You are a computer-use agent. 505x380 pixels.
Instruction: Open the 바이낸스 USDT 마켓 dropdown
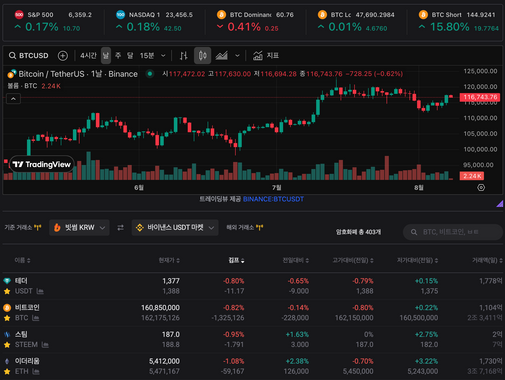tap(175, 228)
